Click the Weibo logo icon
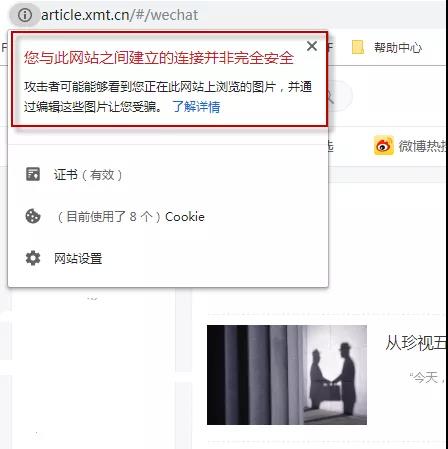Viewport: 448px width, 449px height. 383,146
